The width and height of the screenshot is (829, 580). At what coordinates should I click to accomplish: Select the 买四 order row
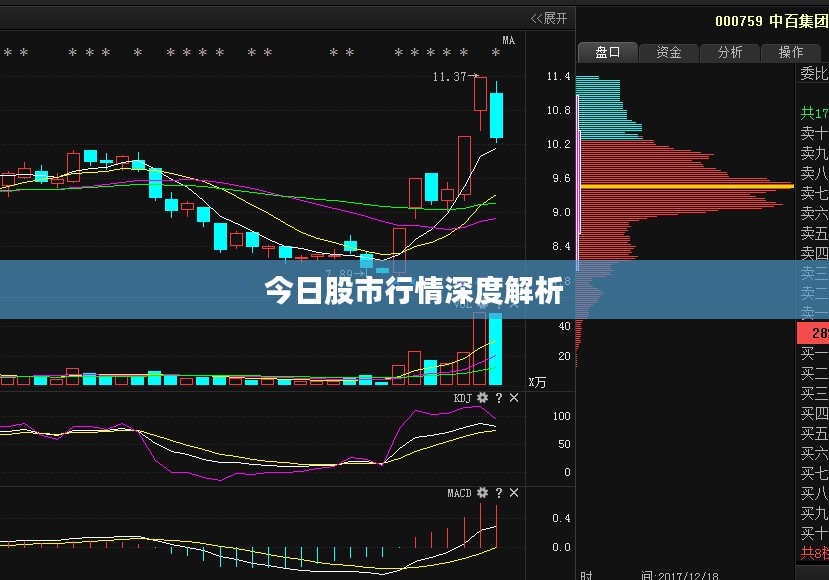[x=814, y=413]
